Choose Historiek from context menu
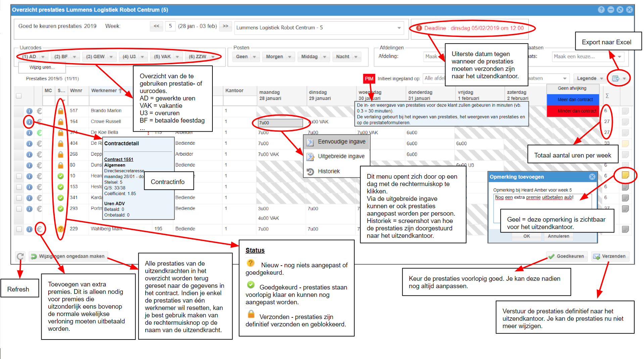Image resolution: width=644 pixels, height=359 pixels. [x=336, y=171]
